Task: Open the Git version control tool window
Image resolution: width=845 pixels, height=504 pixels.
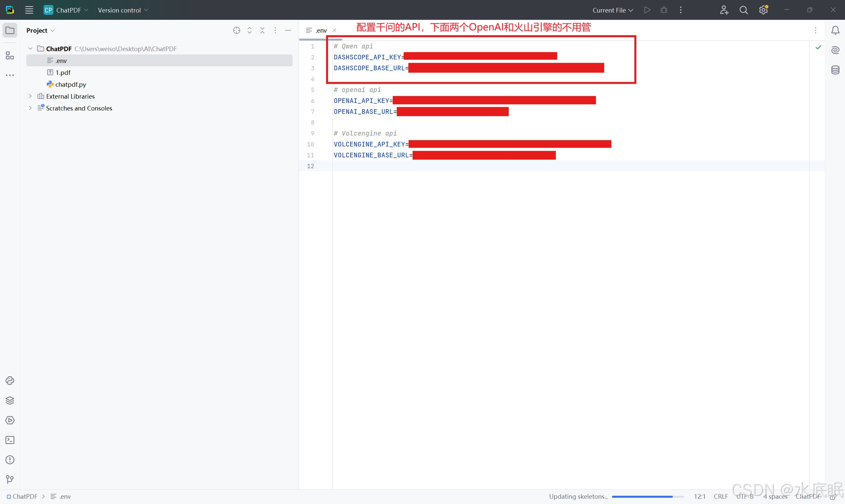Action: pos(10,479)
